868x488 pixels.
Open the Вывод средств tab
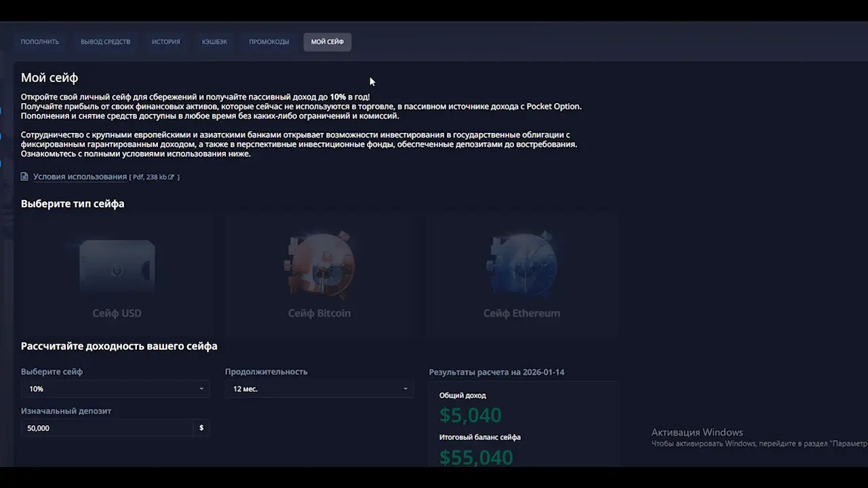(x=105, y=42)
